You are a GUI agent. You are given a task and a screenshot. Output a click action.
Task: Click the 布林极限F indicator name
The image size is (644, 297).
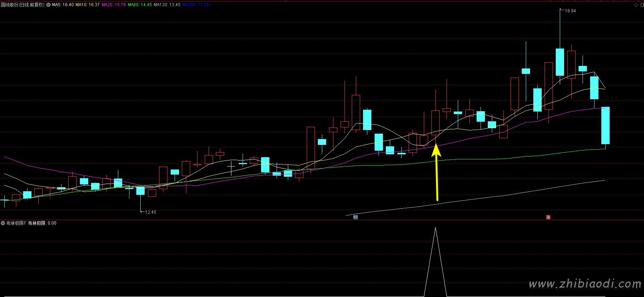point(16,223)
